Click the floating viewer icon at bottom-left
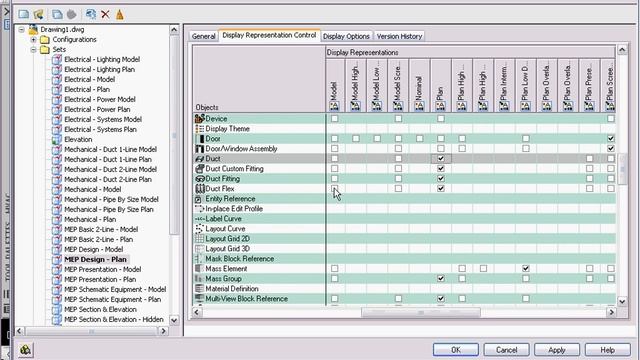The width and height of the screenshot is (640, 360). click(25, 350)
